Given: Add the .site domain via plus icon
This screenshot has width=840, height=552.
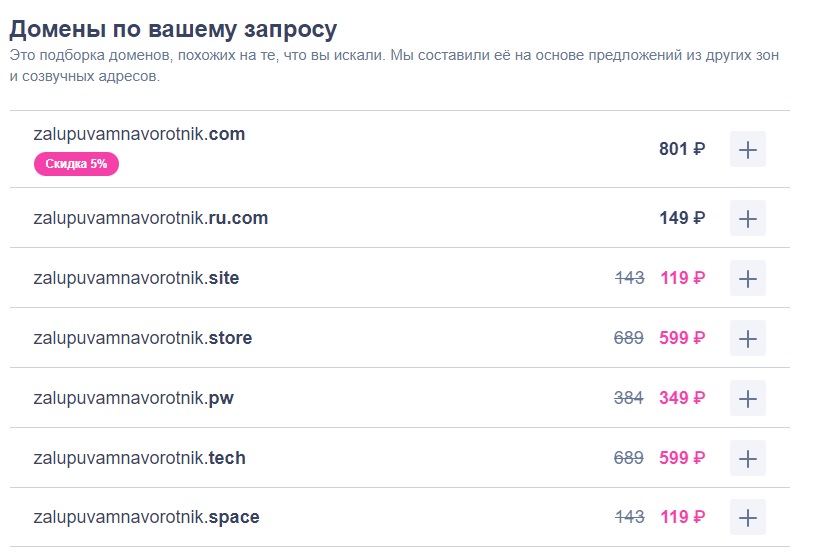Looking at the screenshot, I should [x=748, y=278].
